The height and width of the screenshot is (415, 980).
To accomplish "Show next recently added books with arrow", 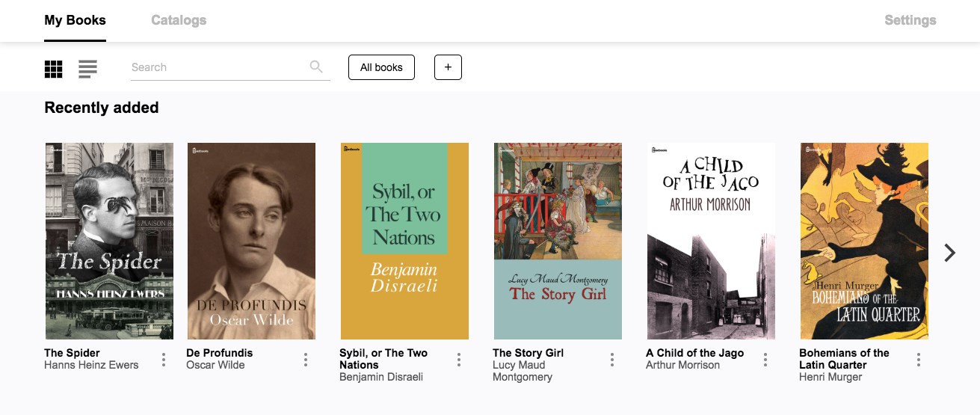I will [949, 253].
